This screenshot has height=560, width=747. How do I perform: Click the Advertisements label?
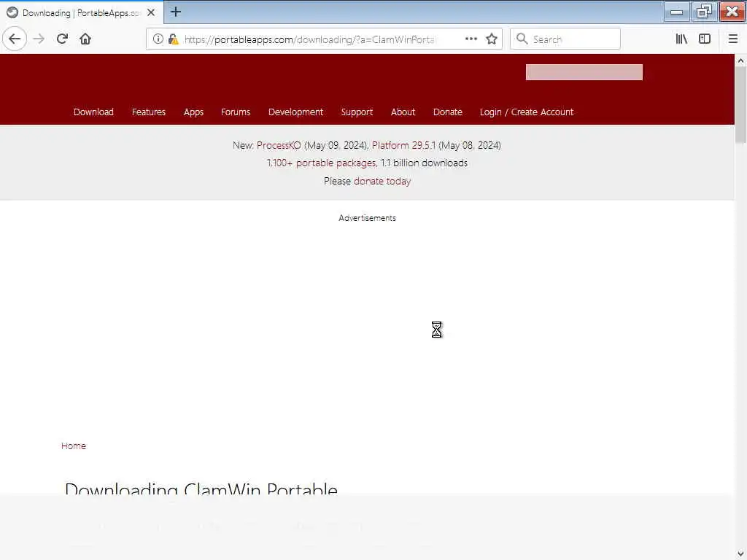click(x=368, y=218)
